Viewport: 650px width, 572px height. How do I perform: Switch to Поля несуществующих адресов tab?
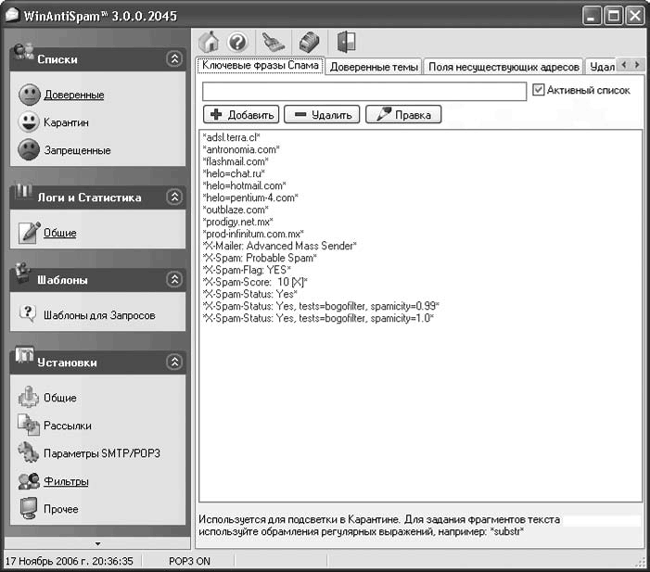pyautogui.click(x=503, y=67)
